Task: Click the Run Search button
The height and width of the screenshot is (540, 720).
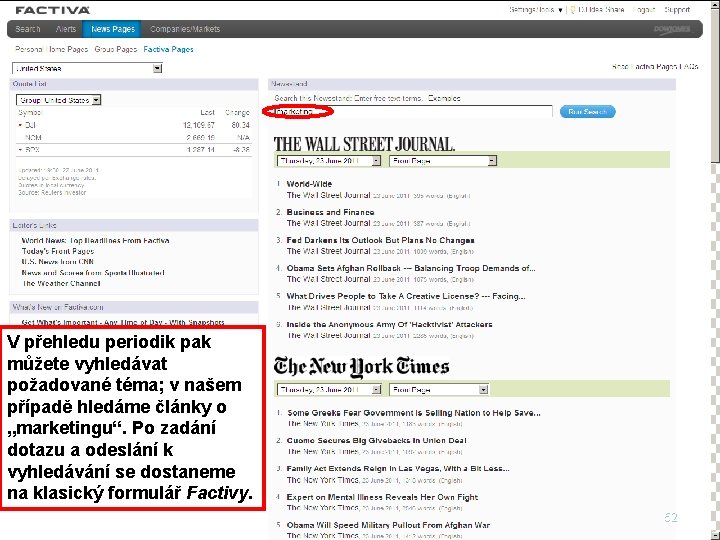Action: click(587, 112)
